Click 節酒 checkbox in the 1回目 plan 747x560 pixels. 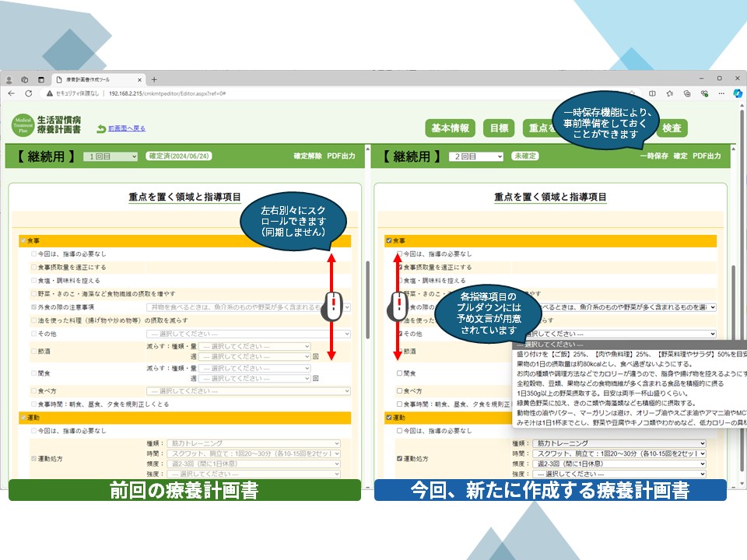33,352
